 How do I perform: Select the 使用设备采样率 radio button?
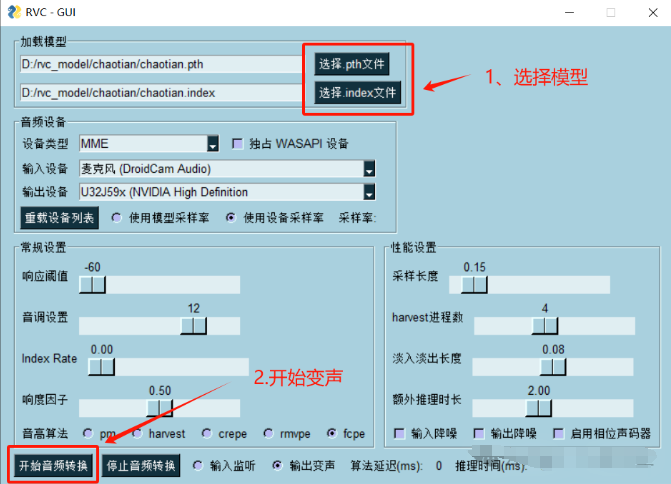(x=231, y=218)
